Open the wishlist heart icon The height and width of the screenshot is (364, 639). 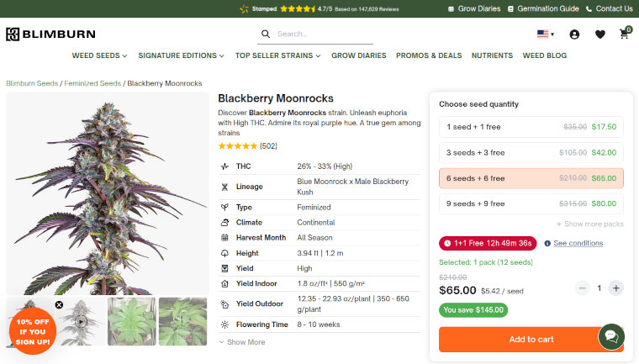(x=599, y=34)
